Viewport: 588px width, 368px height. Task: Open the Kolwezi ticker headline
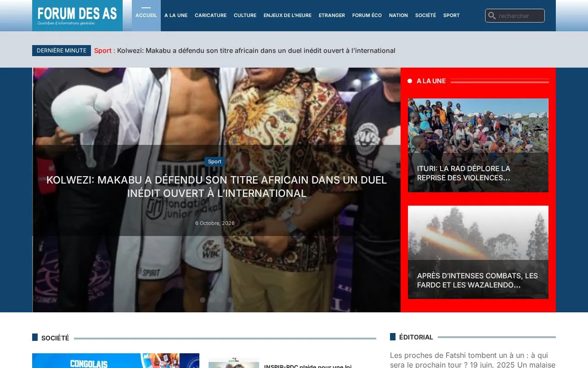[256, 51]
